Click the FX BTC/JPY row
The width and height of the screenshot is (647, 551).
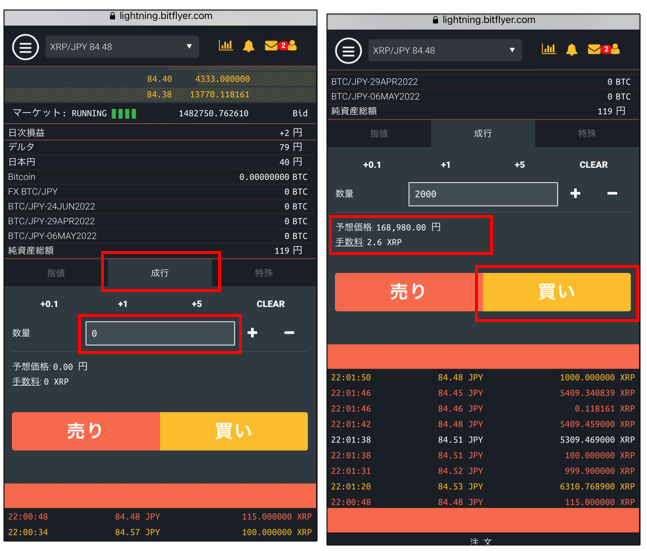point(160,192)
